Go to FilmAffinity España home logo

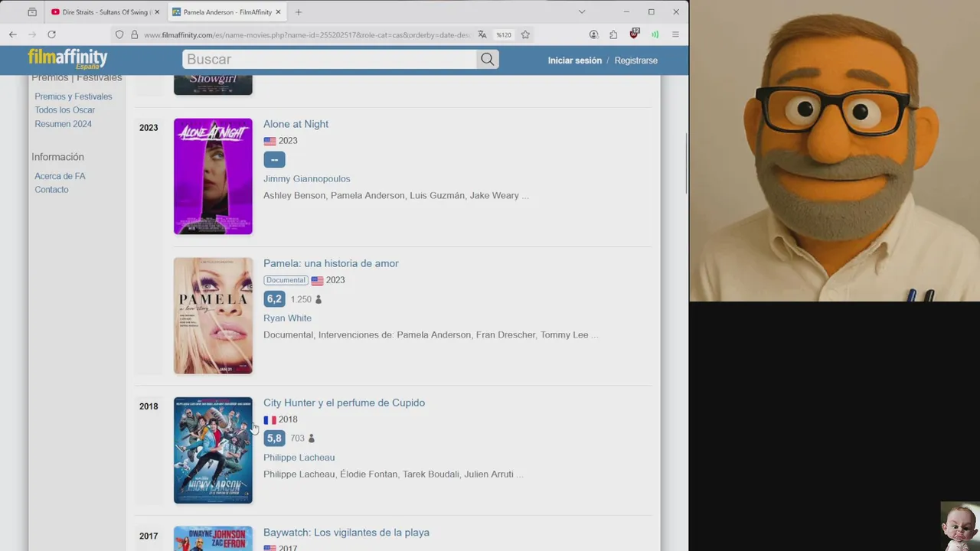pos(68,59)
